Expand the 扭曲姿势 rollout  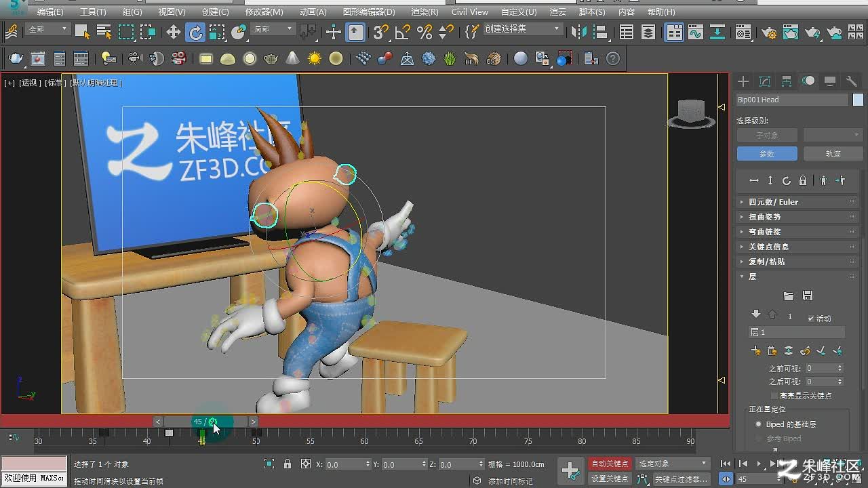(x=797, y=217)
